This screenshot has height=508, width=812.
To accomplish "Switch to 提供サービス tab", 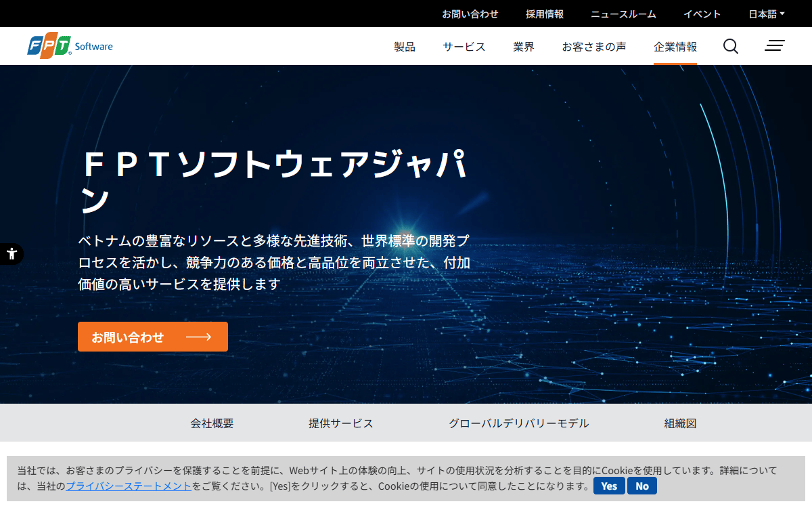I will 341,423.
